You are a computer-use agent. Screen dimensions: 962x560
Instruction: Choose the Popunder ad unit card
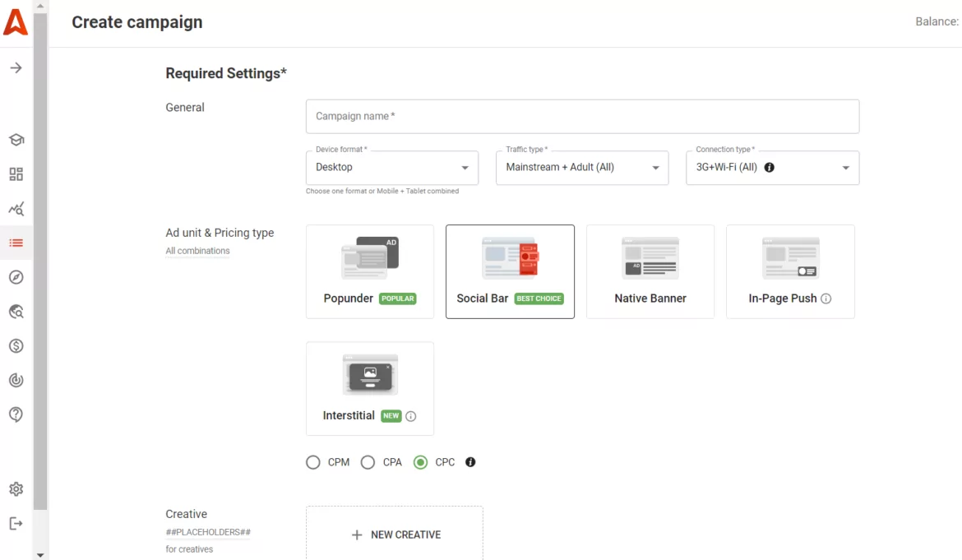(369, 271)
